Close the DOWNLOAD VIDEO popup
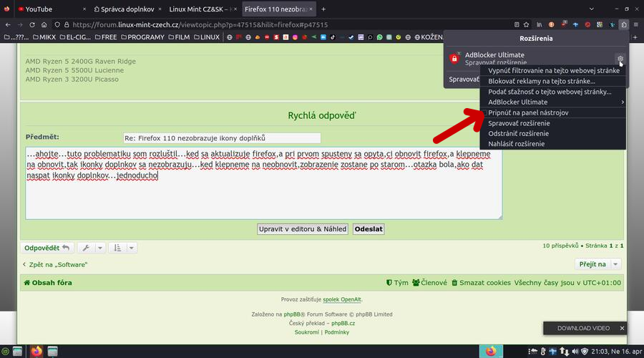The width and height of the screenshot is (644, 358). pos(622,328)
